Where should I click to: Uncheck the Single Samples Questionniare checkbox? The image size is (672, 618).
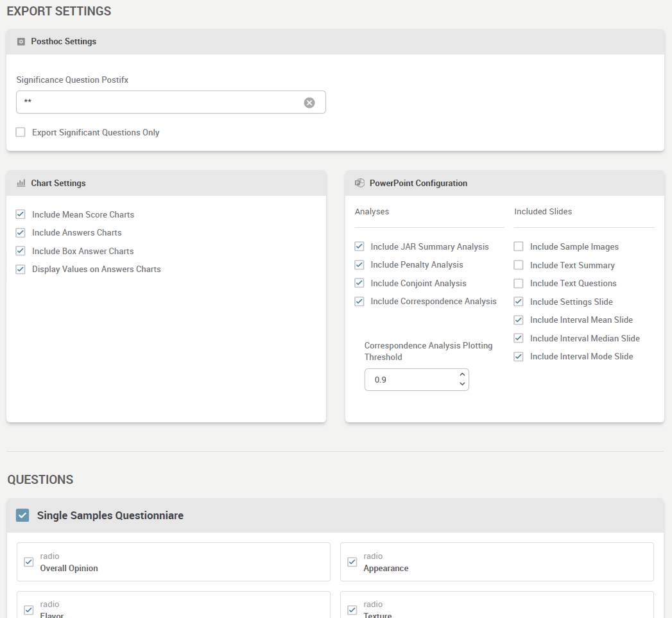pyautogui.click(x=22, y=515)
